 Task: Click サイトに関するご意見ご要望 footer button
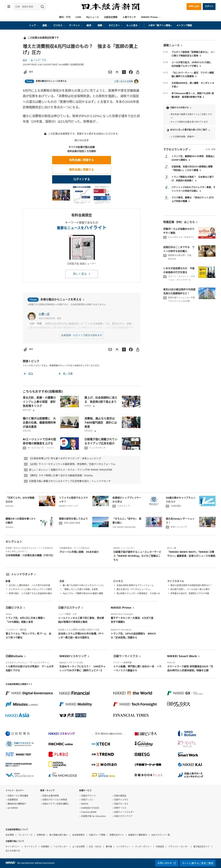coord(197,863)
